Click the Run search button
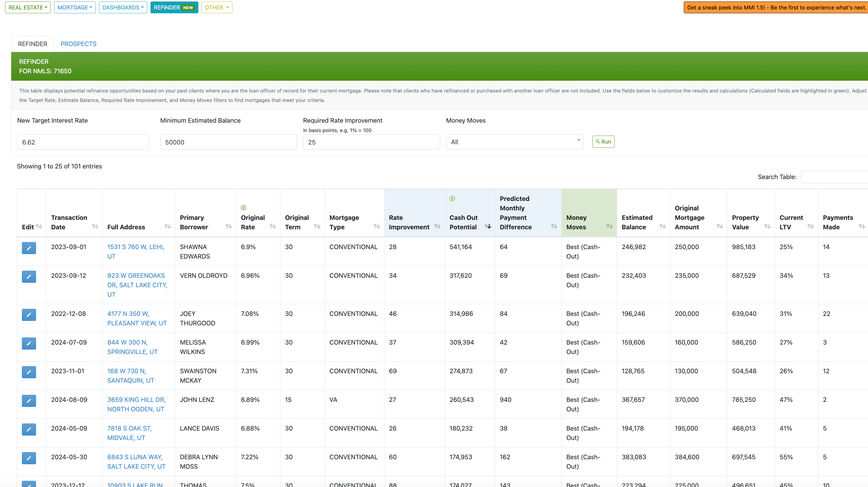Screen dimensions: 868x487 point(603,142)
